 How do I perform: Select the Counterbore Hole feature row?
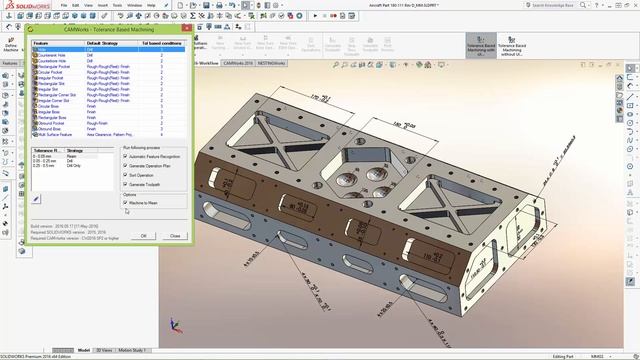coord(109,61)
